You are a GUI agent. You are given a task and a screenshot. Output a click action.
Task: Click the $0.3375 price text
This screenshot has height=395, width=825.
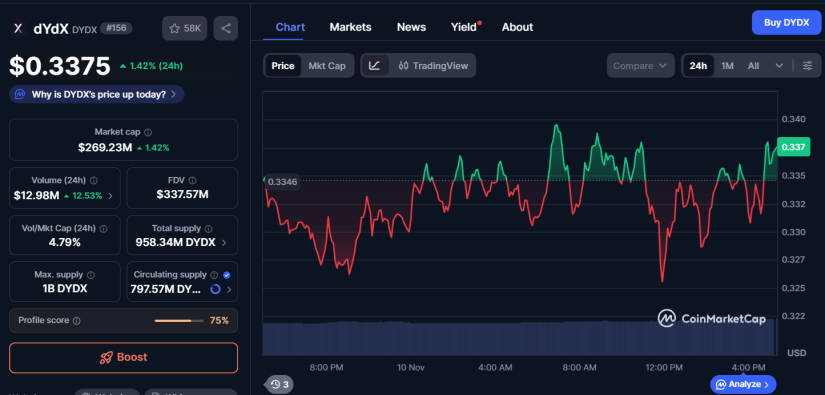60,66
